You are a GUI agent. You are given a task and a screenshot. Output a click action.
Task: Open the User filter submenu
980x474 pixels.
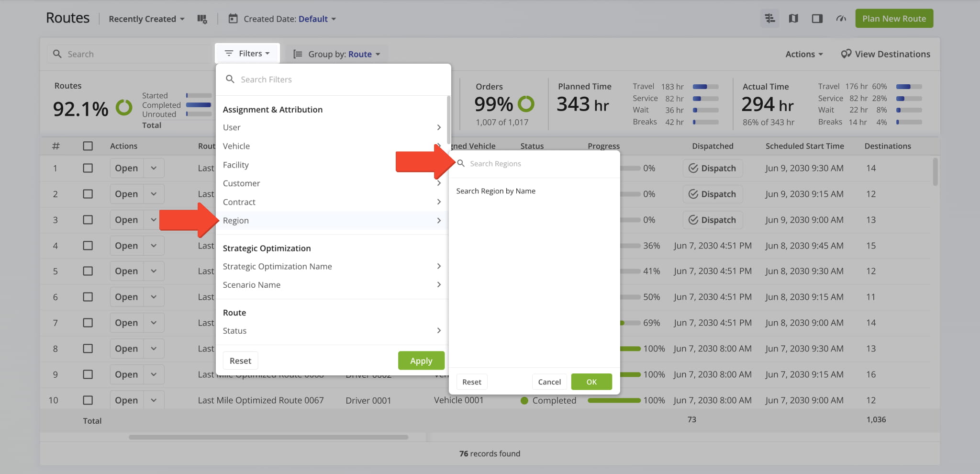(x=332, y=127)
